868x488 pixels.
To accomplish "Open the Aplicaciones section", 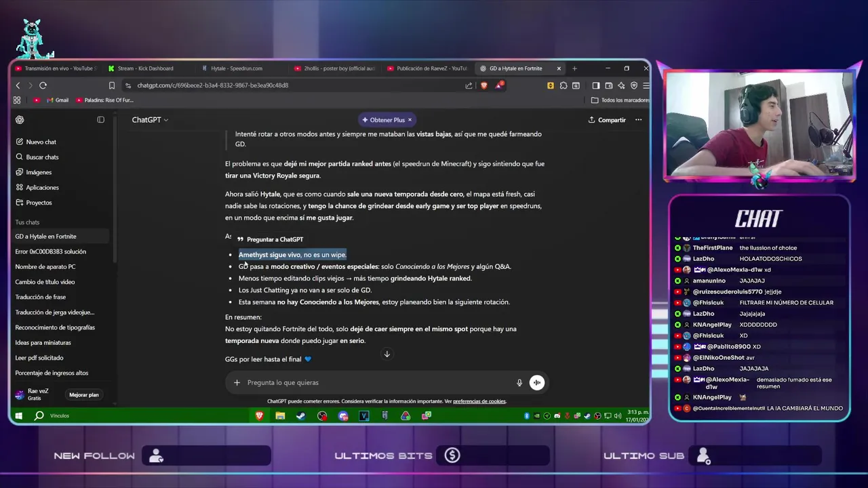I will [37, 187].
